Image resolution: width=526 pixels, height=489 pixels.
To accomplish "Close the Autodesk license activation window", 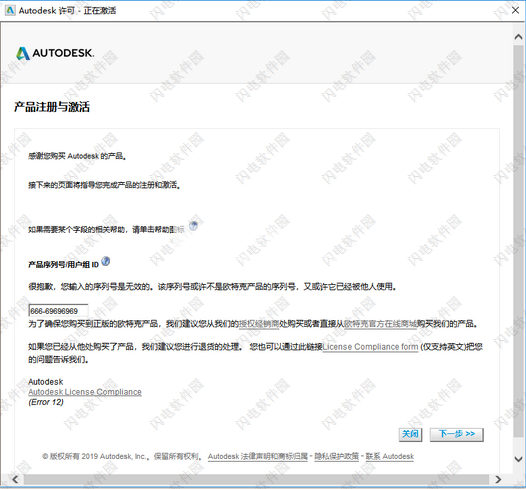I will click(516, 10).
